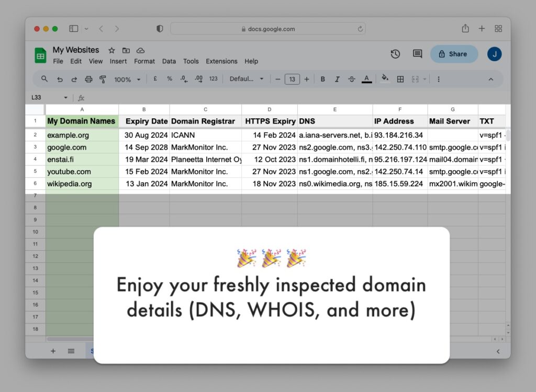Open version history clock icon

[x=395, y=54]
